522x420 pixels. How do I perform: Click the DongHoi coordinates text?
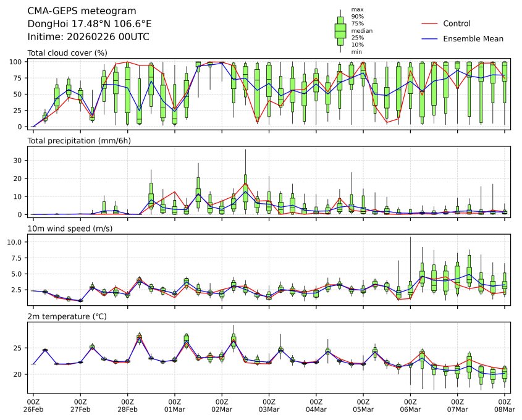(90, 23)
